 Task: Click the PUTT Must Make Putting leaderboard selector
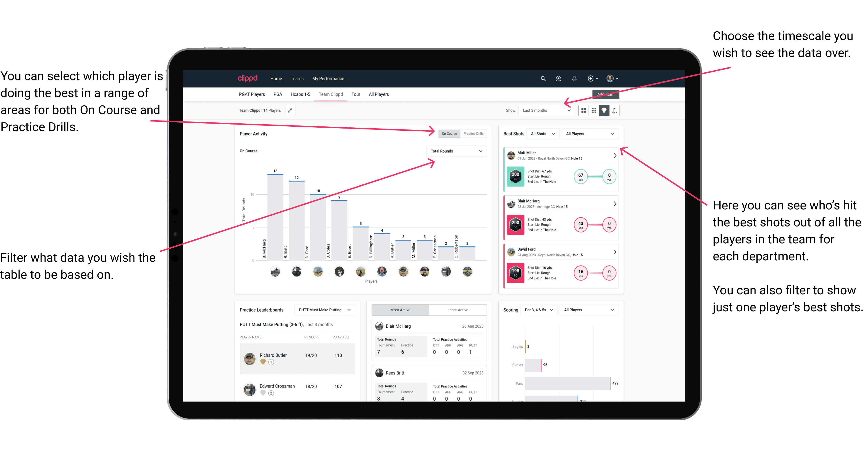326,311
